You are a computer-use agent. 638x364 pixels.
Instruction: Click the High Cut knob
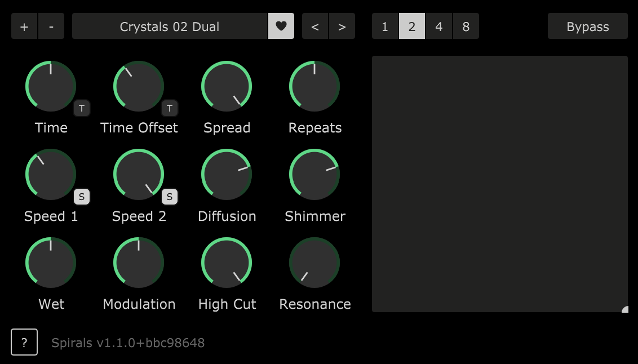pos(227,263)
